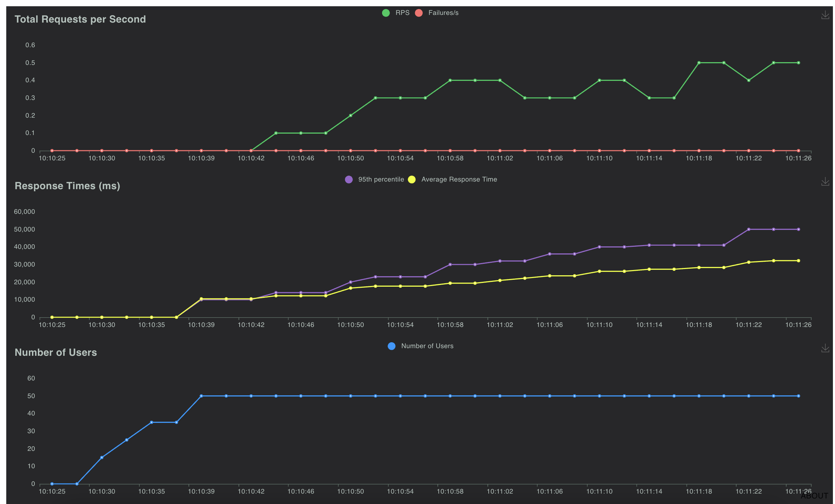This screenshot has width=835, height=504.
Task: Toggle the 95th percentile legend entry
Action: click(x=374, y=179)
